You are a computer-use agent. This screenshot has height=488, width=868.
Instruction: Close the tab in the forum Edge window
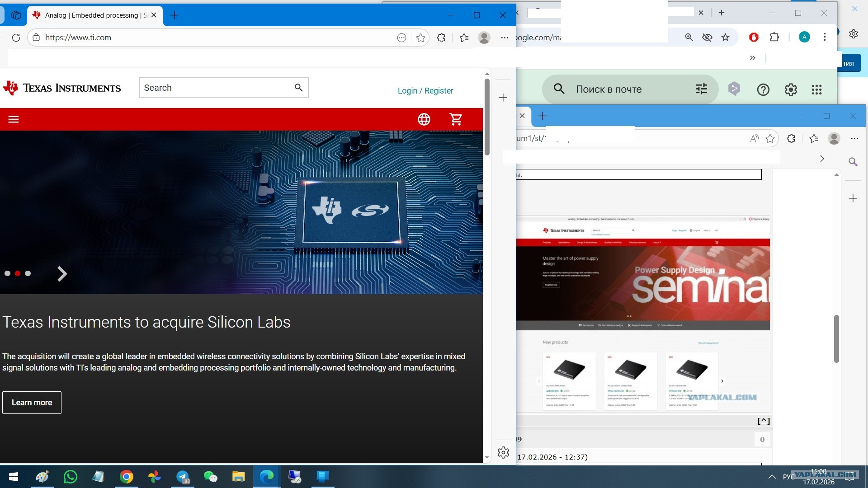pyautogui.click(x=522, y=116)
